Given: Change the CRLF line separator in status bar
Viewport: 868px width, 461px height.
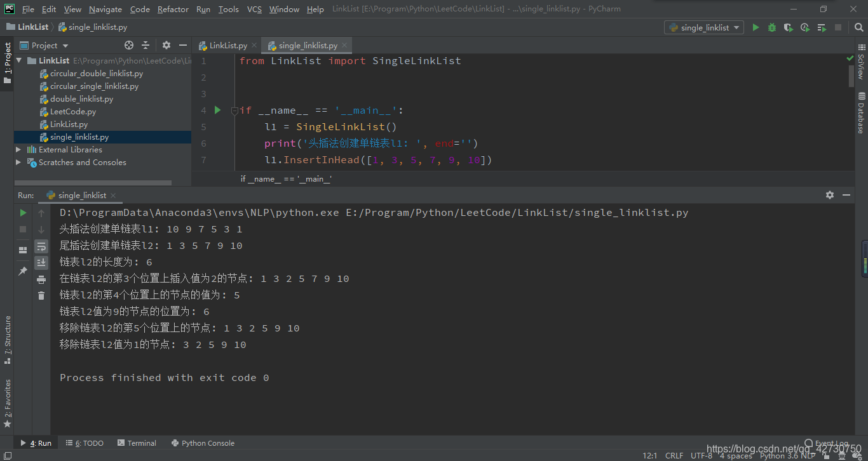Looking at the screenshot, I should coord(674,455).
